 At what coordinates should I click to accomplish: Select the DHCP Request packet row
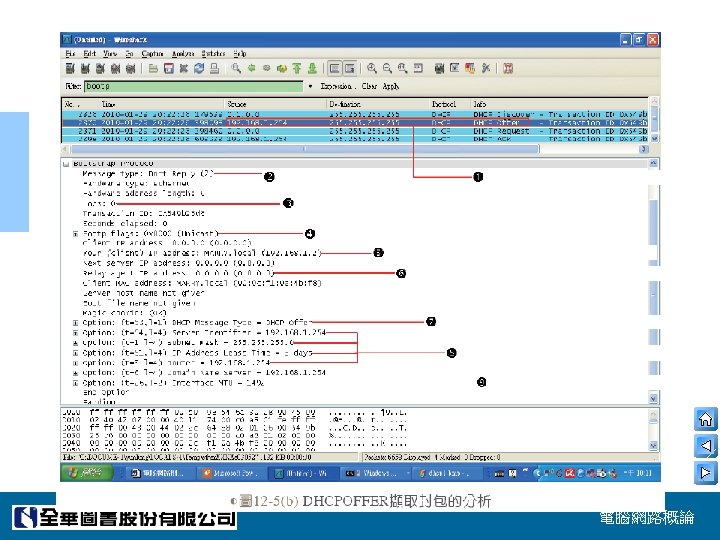point(354,131)
